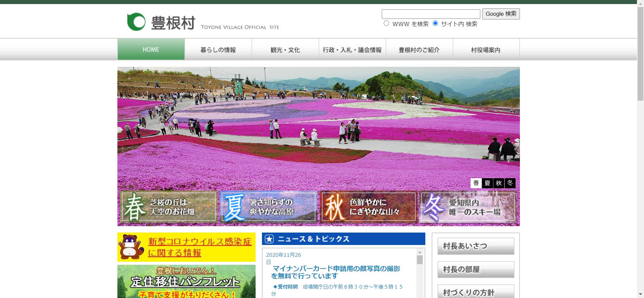The image size is (644, 298).
Task: Select the 春 season slide button
Action: pos(476,183)
